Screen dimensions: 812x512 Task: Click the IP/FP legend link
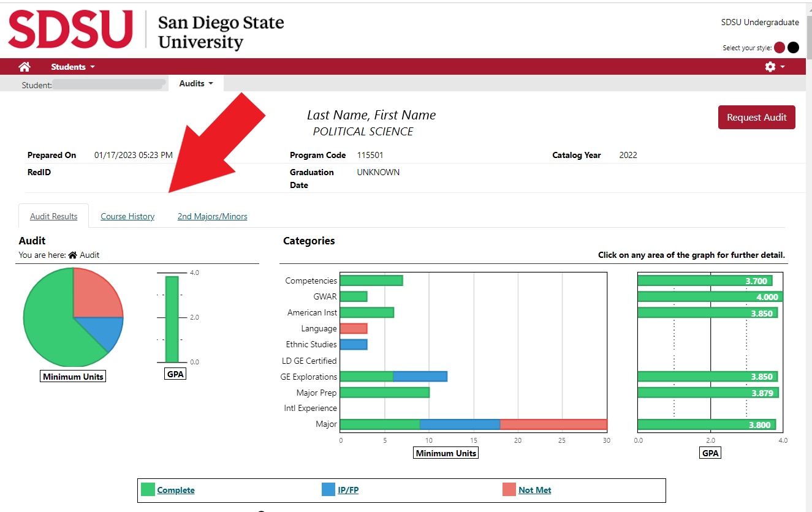click(348, 490)
